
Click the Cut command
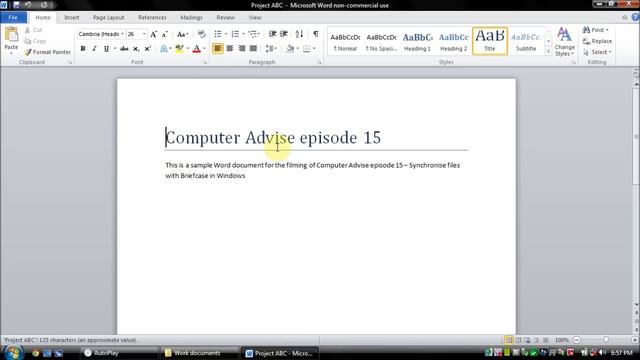(33, 30)
